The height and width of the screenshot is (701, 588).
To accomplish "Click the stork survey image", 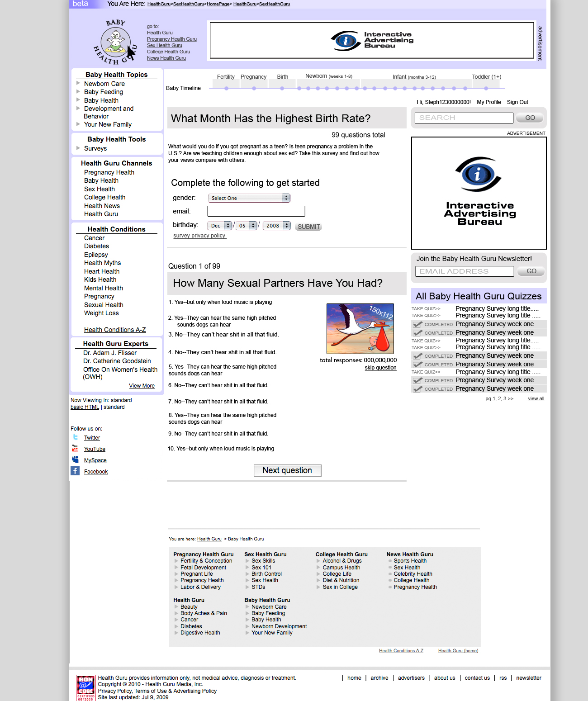I will coord(360,329).
